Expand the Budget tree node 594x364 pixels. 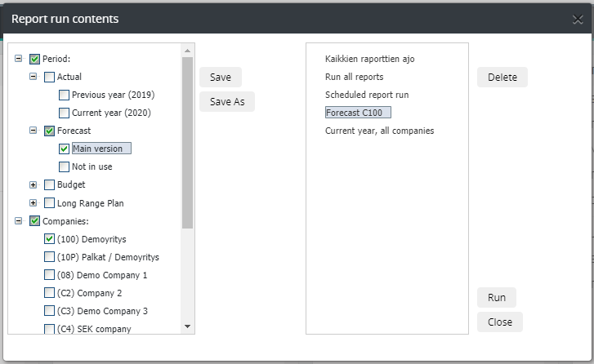click(33, 184)
